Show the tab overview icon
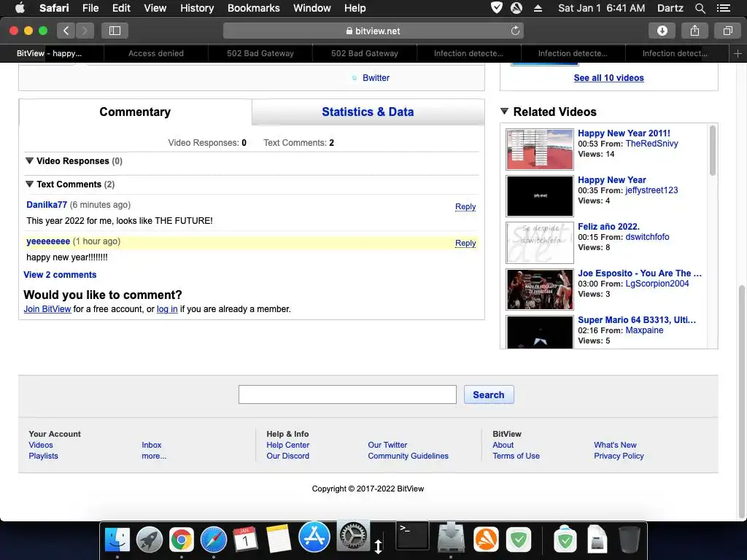The width and height of the screenshot is (747, 560). [x=727, y=31]
